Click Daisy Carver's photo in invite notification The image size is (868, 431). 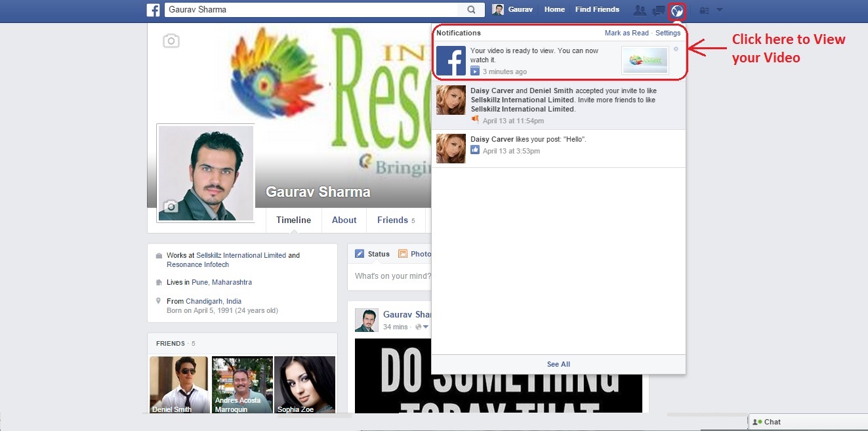click(451, 100)
